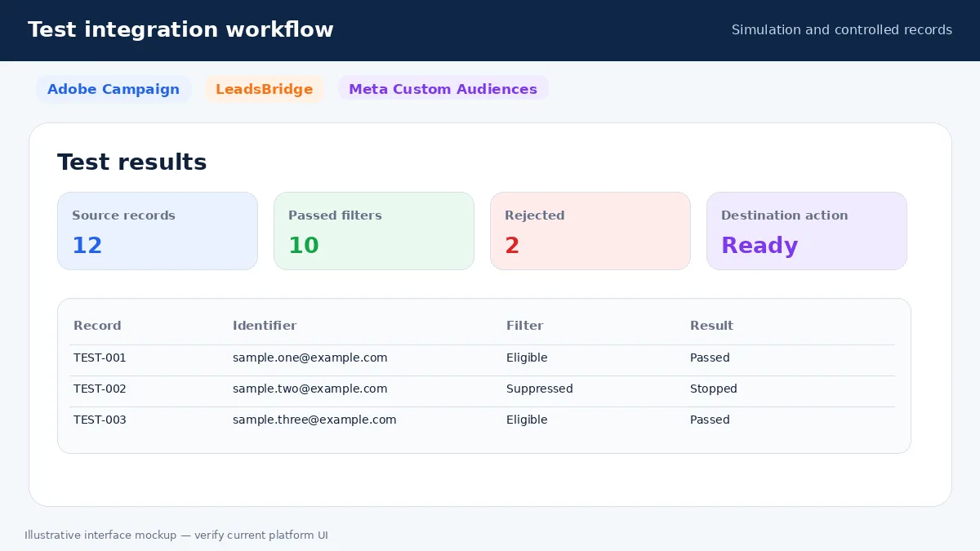Select the Adobe Campaign pill
The image size is (980, 551).
pyautogui.click(x=114, y=89)
